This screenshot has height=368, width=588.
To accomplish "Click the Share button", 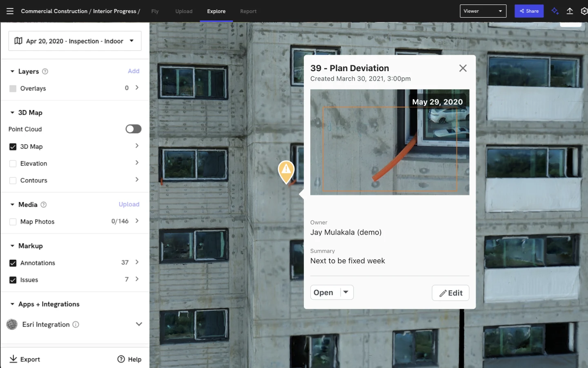I will pyautogui.click(x=529, y=11).
